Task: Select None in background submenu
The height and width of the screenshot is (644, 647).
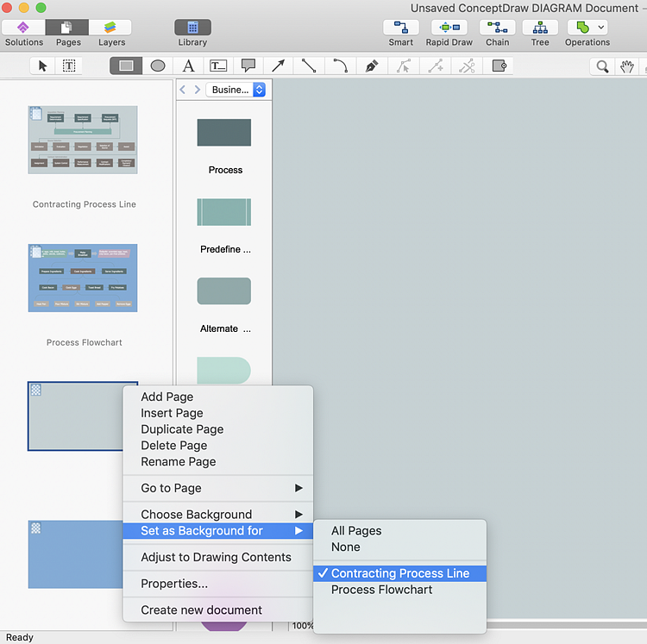Action: point(345,547)
